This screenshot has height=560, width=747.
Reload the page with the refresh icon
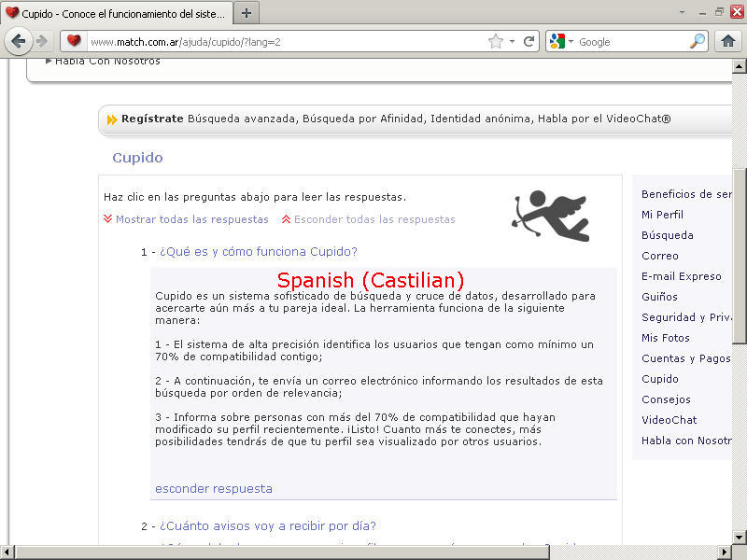529,41
